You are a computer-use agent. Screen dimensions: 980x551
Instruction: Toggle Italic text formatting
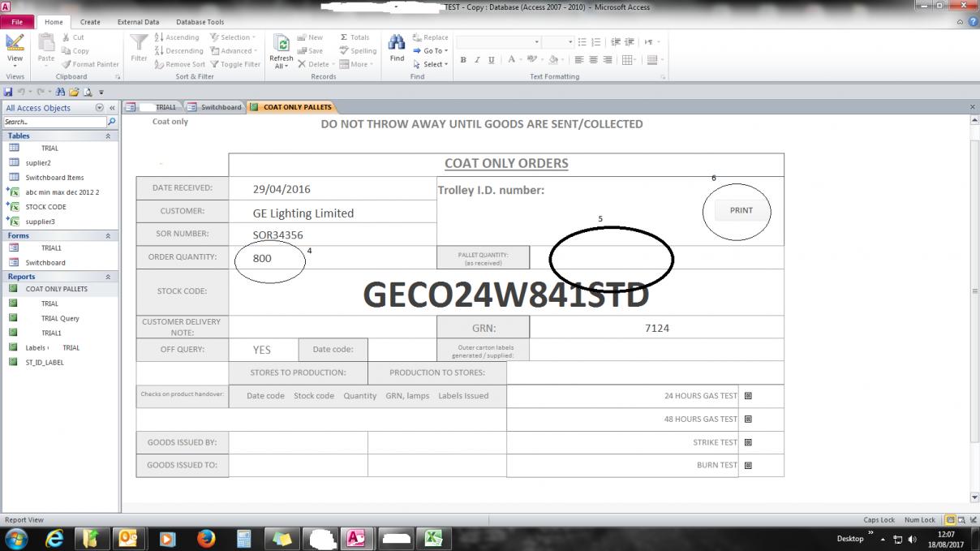(477, 60)
